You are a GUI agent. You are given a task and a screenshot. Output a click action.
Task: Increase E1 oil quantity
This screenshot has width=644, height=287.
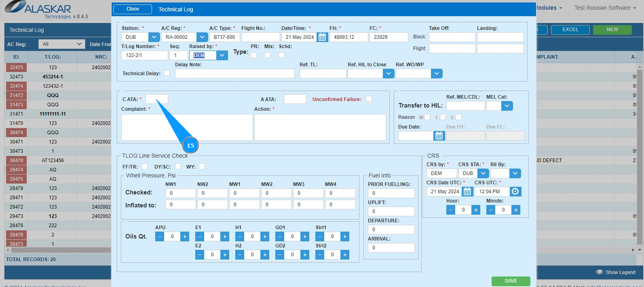click(x=225, y=236)
